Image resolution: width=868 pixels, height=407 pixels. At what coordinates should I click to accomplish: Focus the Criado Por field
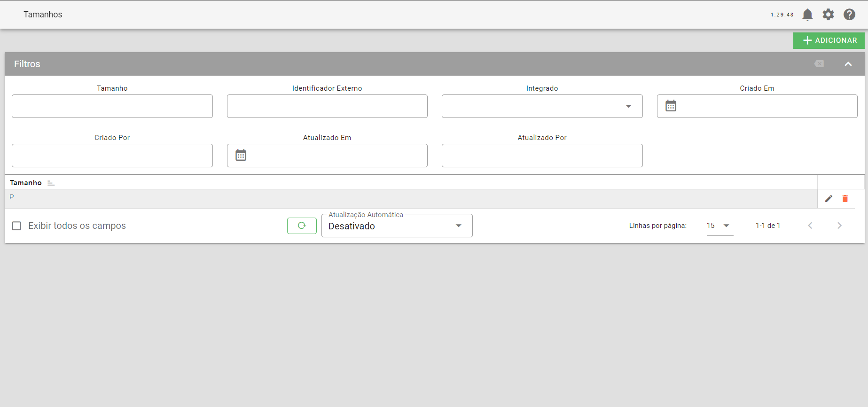point(112,156)
